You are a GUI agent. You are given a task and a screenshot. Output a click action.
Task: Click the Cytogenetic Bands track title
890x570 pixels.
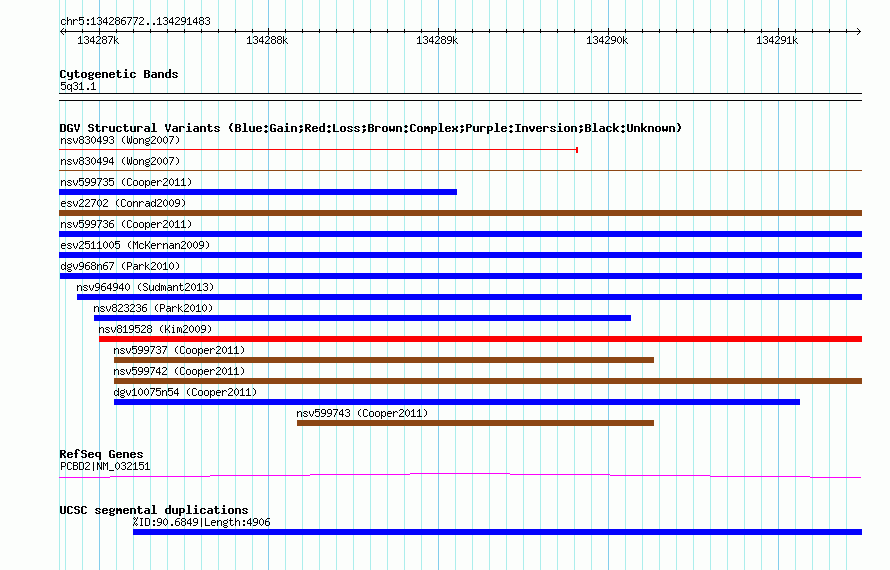tap(119, 74)
